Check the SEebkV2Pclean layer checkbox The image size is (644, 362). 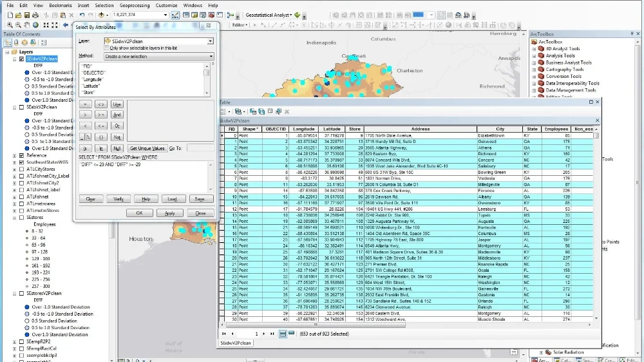22,107
